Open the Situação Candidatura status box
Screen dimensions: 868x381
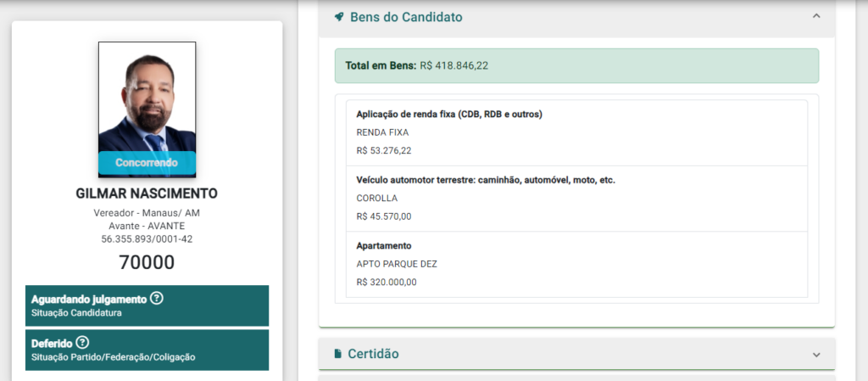click(147, 306)
